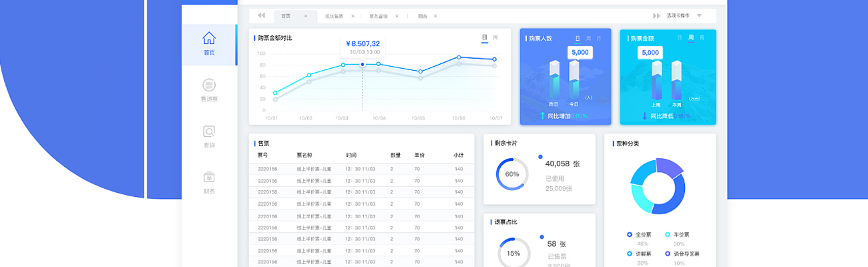Open the 查询 search sidebar icon

pyautogui.click(x=209, y=131)
